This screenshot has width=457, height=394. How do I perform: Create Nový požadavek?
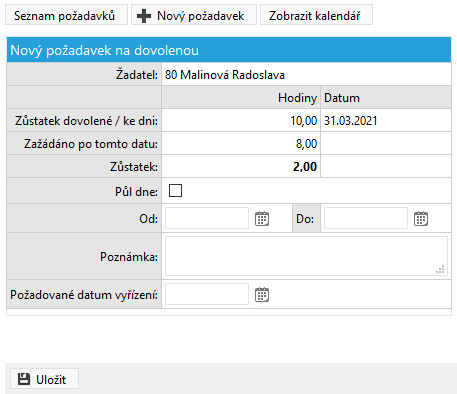coord(194,15)
